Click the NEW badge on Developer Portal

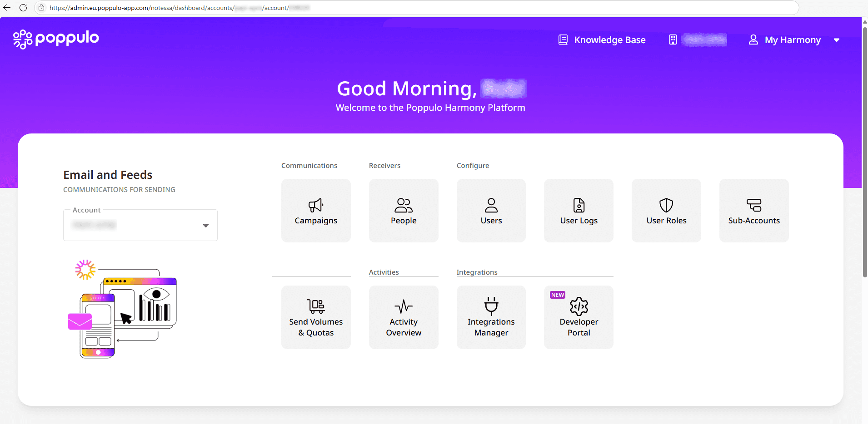click(x=558, y=295)
